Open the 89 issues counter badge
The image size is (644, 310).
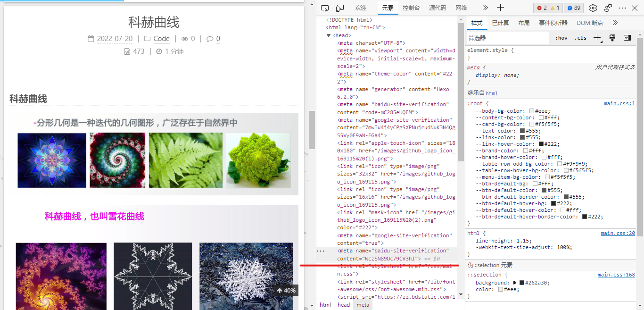(574, 8)
